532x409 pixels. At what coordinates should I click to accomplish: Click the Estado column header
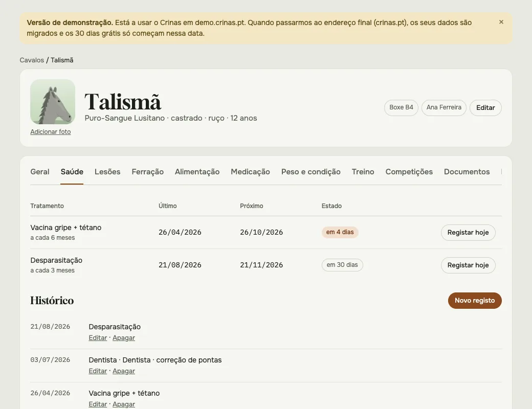331,206
